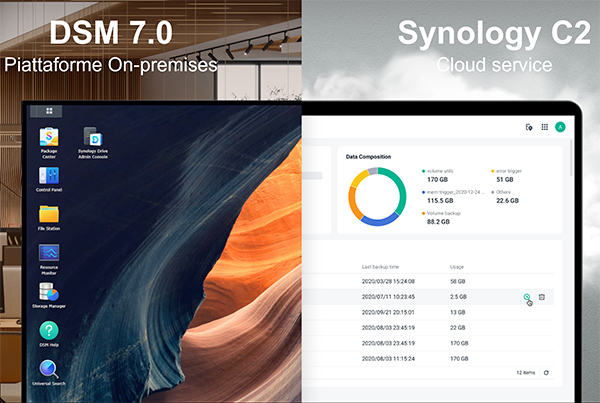Open the green user avatar A
Image resolution: width=600 pixels, height=403 pixels.
[560, 127]
